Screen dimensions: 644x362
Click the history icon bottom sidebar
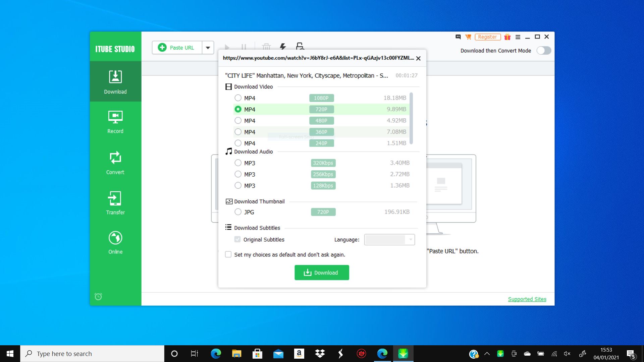(x=98, y=296)
